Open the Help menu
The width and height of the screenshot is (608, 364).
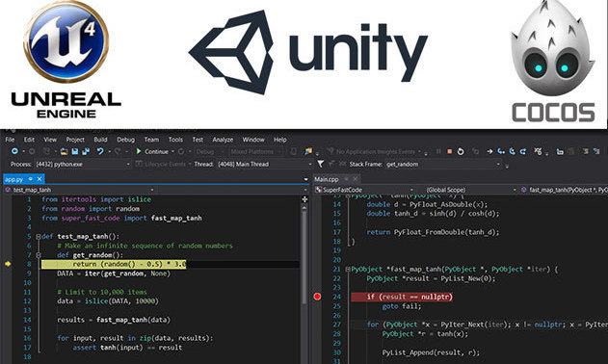click(280, 140)
